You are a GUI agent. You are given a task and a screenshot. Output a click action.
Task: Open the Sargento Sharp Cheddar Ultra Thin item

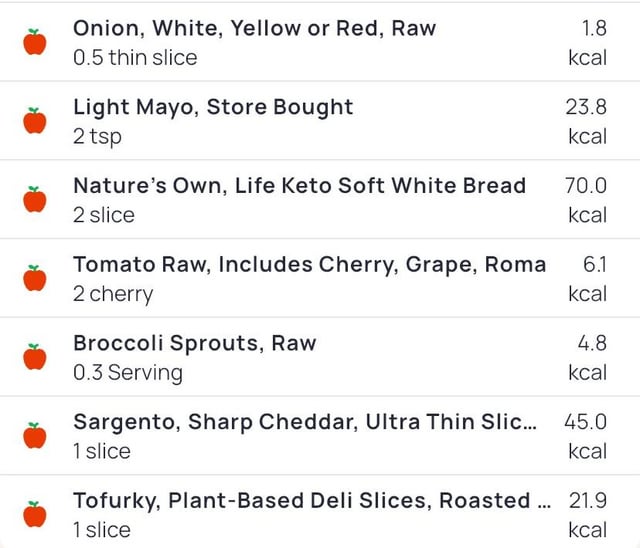click(x=304, y=422)
